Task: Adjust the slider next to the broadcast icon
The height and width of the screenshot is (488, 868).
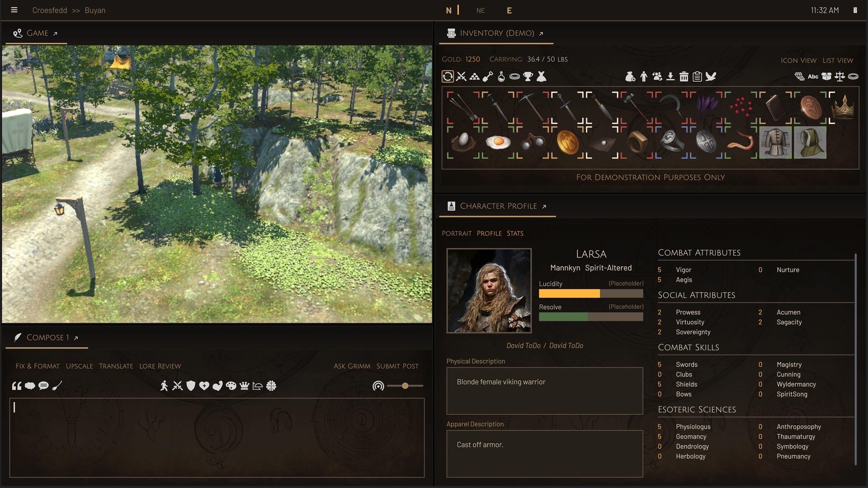Action: pyautogui.click(x=406, y=385)
